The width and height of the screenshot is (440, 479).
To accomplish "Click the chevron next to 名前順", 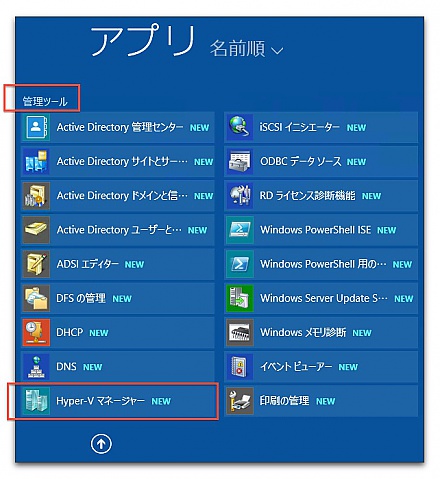I will tap(277, 51).
